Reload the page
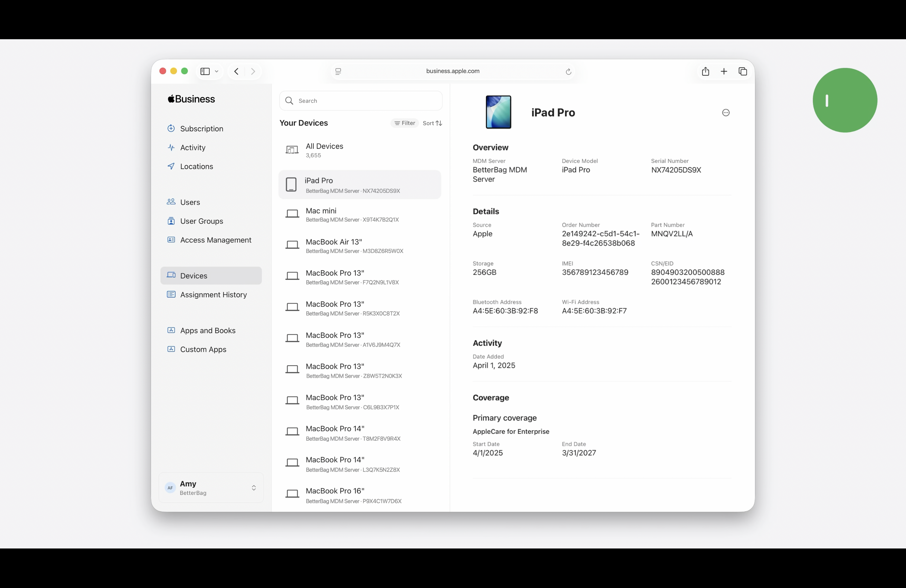Screen dimensions: 906x588 click(568, 72)
